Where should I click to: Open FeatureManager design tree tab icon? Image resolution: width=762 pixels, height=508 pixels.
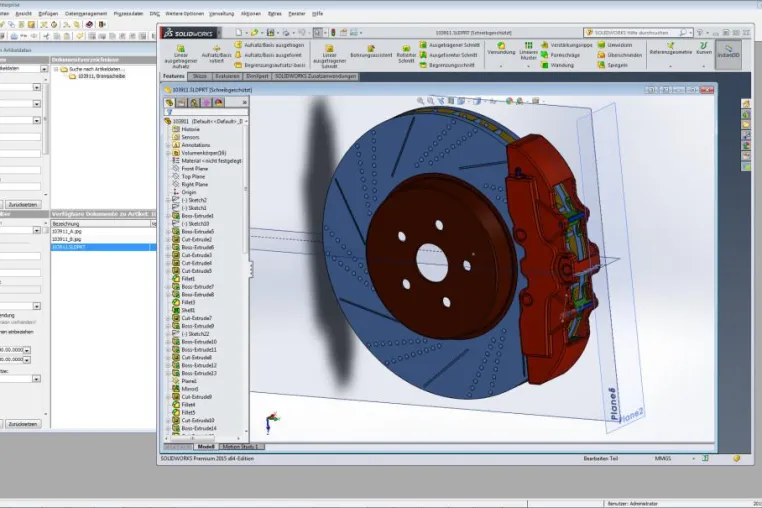tap(169, 103)
